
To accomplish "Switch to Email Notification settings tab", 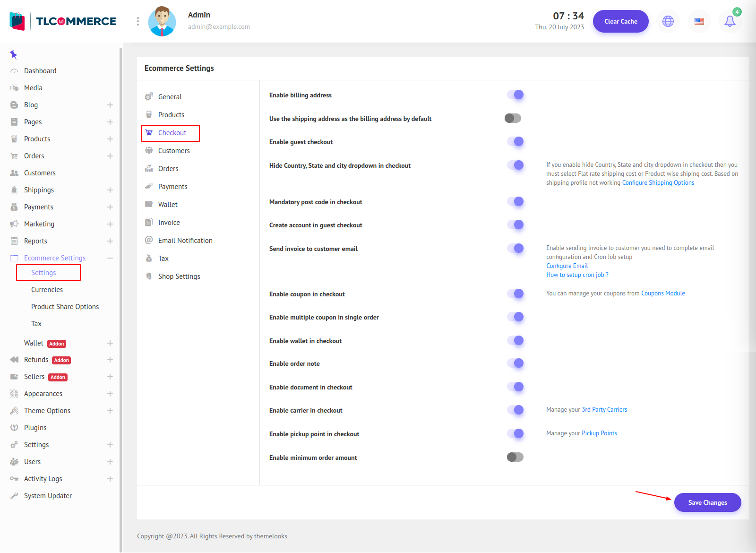I will click(x=185, y=241).
